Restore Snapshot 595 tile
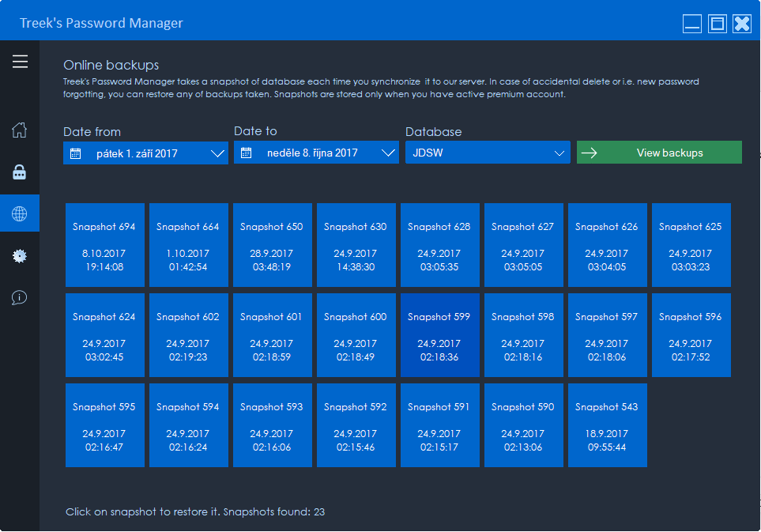Image resolution: width=761 pixels, height=532 pixels. click(105, 425)
